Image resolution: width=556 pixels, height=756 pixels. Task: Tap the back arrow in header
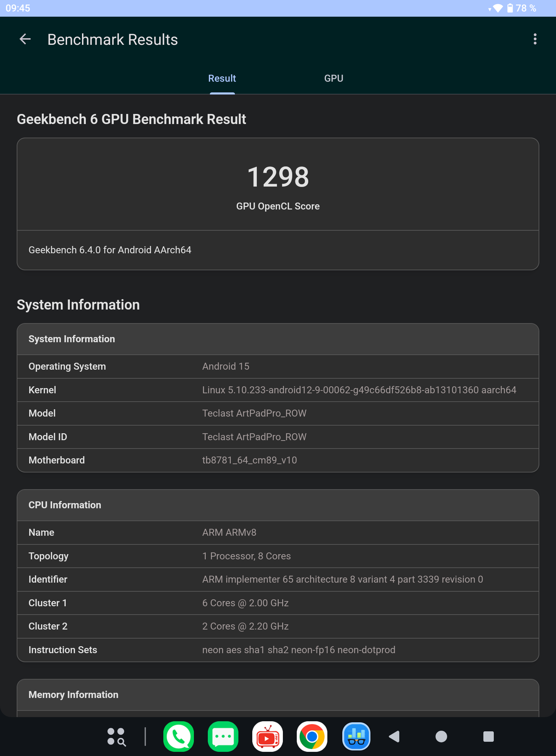click(25, 39)
